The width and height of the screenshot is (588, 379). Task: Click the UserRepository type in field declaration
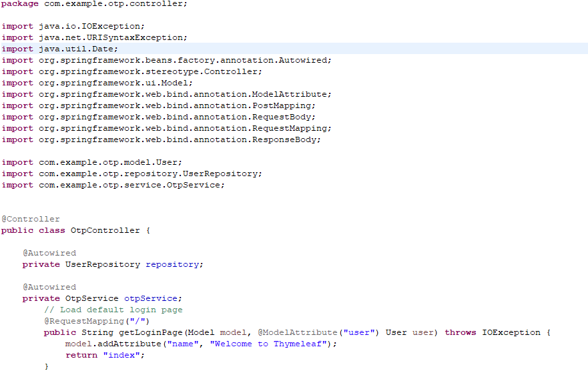(x=102, y=264)
